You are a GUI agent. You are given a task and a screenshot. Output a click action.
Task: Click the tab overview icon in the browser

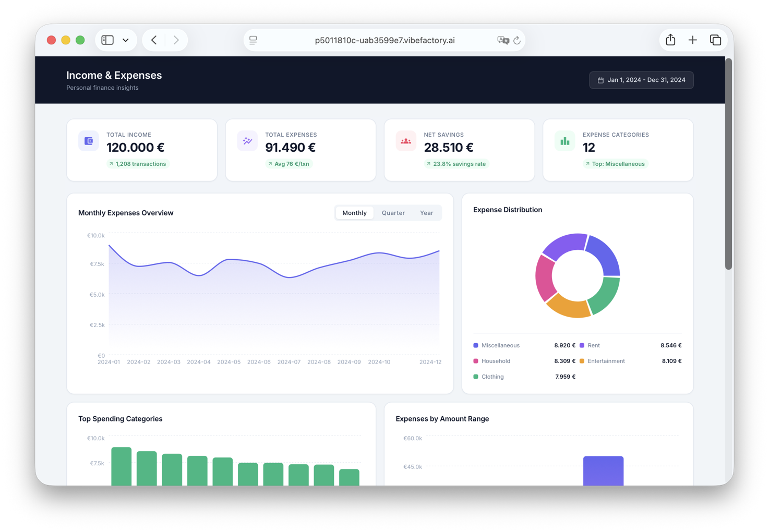pos(715,40)
